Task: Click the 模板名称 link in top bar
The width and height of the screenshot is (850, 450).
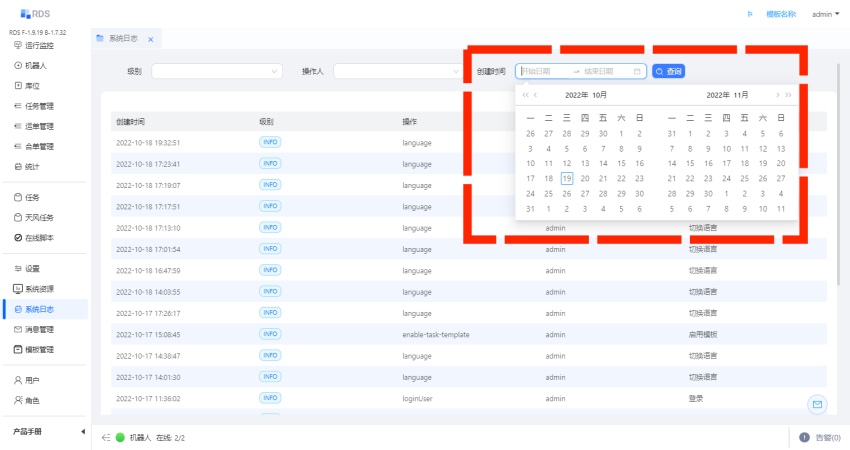Action: point(780,14)
